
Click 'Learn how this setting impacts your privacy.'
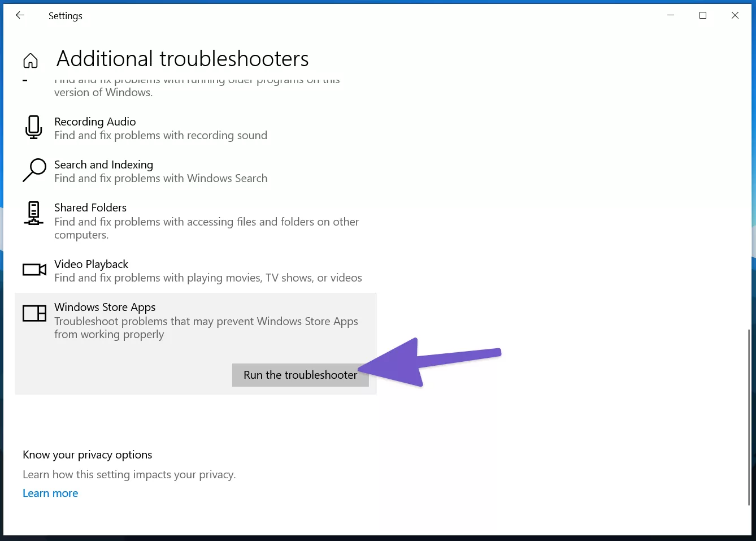click(129, 474)
